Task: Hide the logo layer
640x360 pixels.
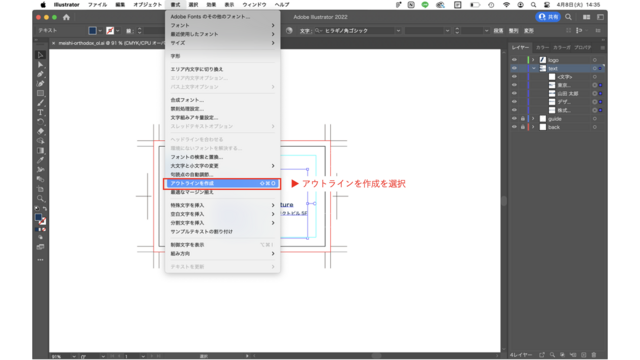Action: pos(514,60)
